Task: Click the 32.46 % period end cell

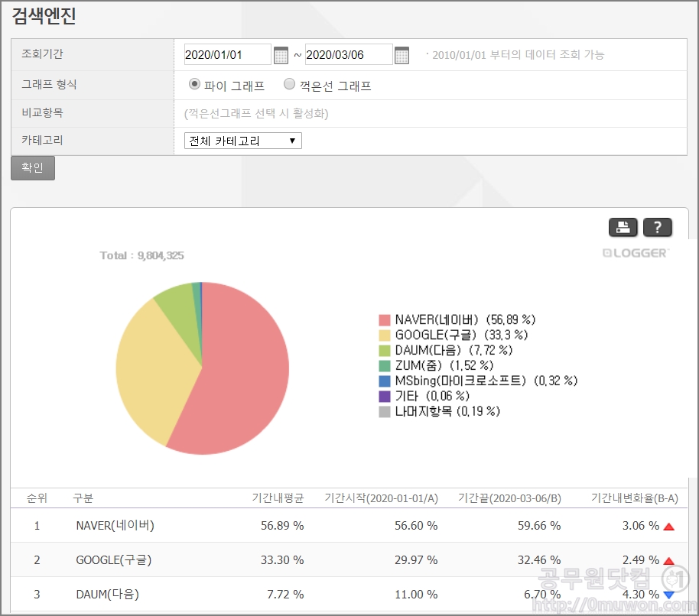Action: pyautogui.click(x=539, y=560)
